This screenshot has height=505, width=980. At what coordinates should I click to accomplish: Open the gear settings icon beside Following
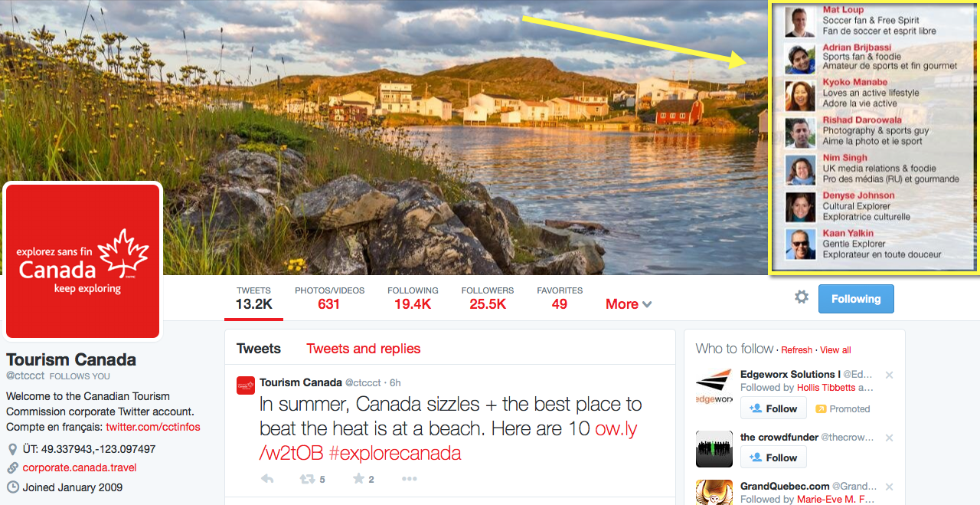coord(801,297)
